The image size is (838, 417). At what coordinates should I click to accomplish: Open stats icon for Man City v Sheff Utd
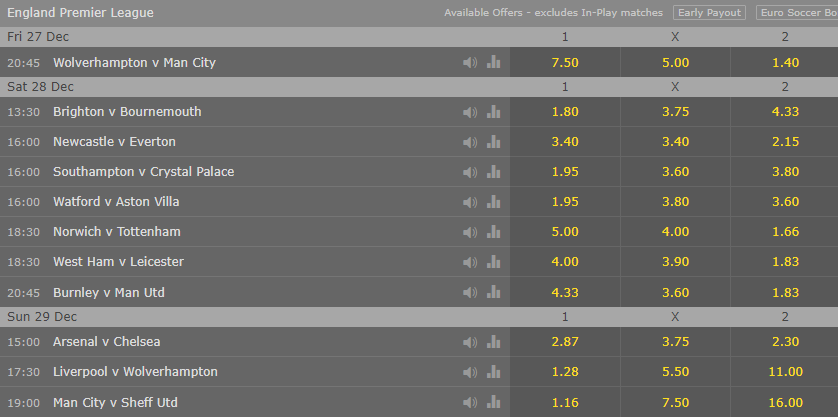point(493,402)
